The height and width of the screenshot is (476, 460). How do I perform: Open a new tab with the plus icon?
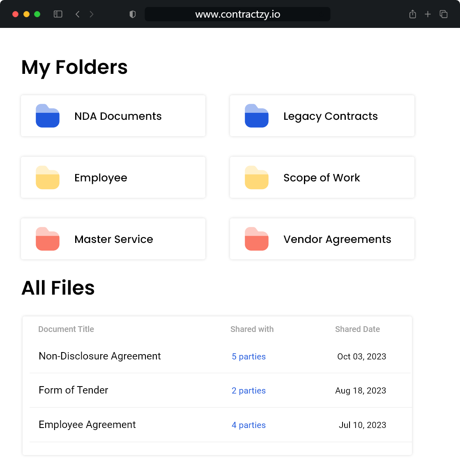428,14
